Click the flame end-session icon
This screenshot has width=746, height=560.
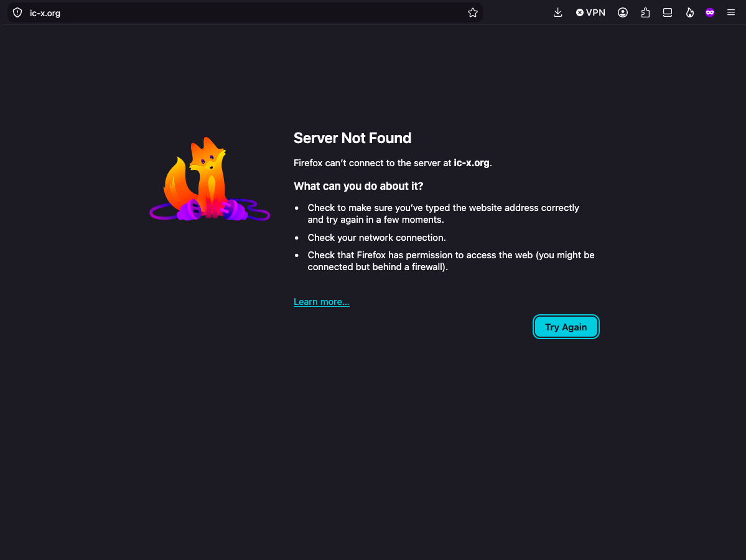(689, 13)
